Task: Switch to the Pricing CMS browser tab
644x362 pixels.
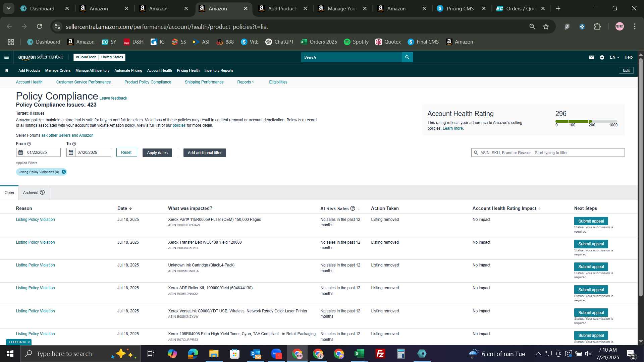Action: 461,8
